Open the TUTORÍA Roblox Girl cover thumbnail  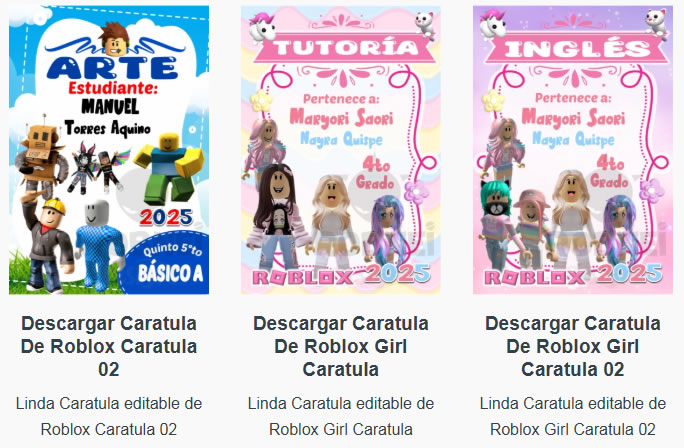tap(341, 150)
